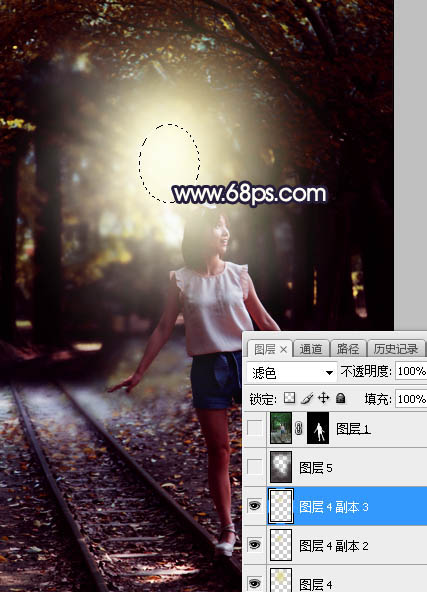Image resolution: width=427 pixels, height=592 pixels.
Task: Switch to the 通道 tab
Action: [x=311, y=349]
